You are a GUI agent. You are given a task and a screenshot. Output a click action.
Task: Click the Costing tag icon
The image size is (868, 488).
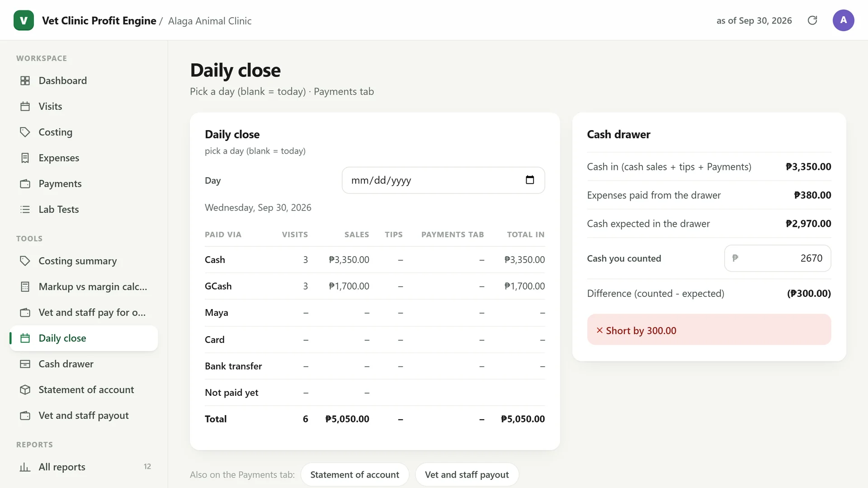click(x=25, y=132)
